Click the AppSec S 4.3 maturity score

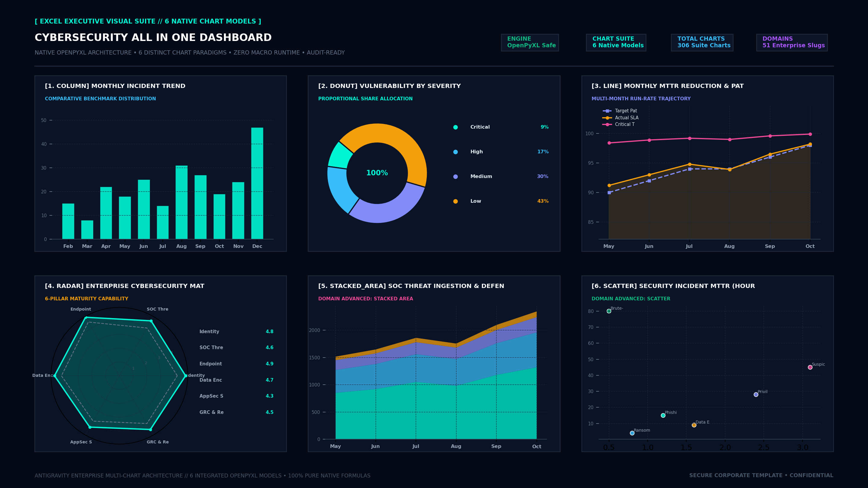[269, 396]
